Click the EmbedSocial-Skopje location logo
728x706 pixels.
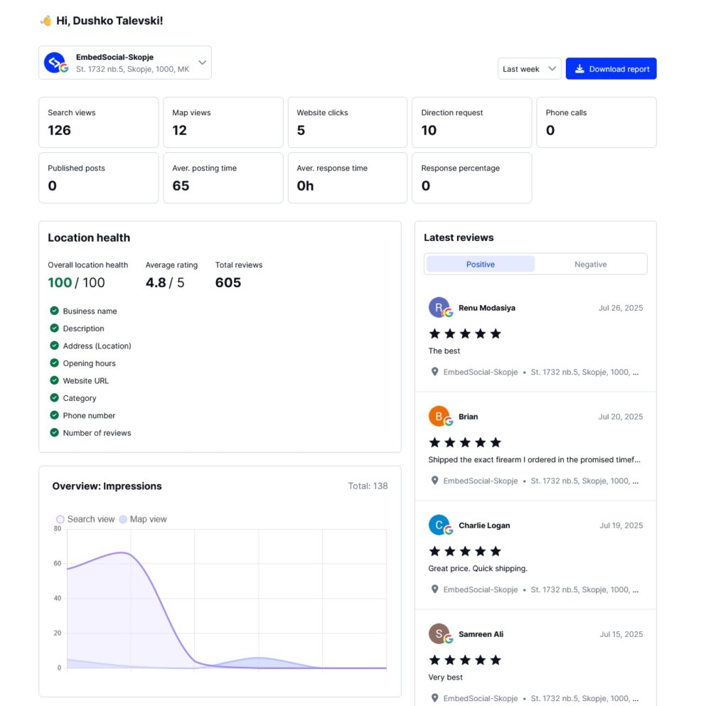pyautogui.click(x=55, y=63)
